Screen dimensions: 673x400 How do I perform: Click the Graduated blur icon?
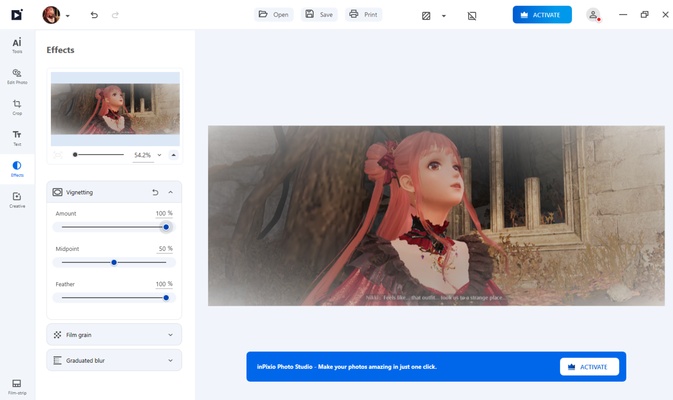coord(57,361)
